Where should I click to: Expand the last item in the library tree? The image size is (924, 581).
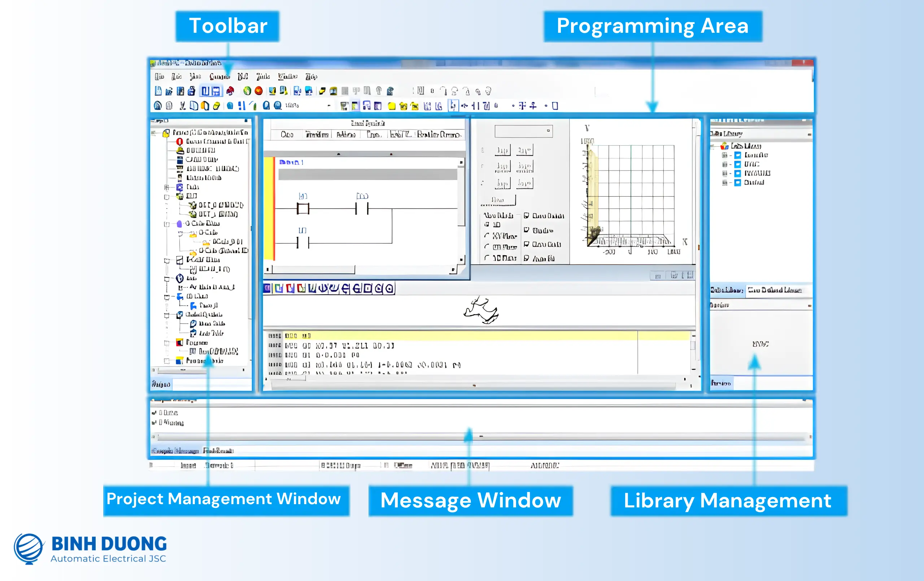pos(724,182)
